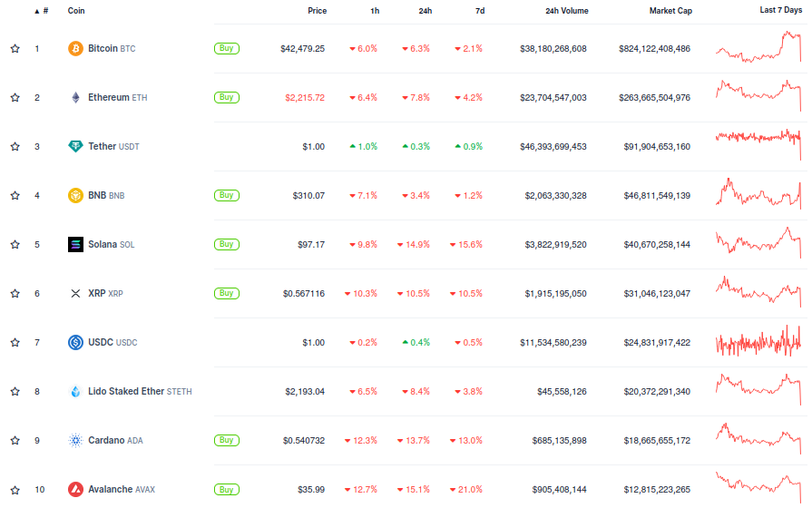Sort by Market Cap column header
The image size is (812, 508).
[x=670, y=11]
